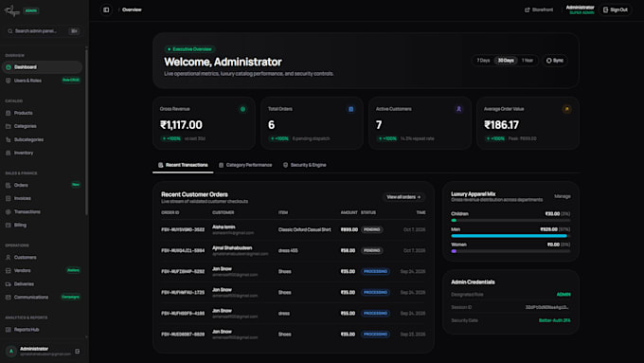Click the Vendors icon
The image size is (644, 363).
(9, 270)
